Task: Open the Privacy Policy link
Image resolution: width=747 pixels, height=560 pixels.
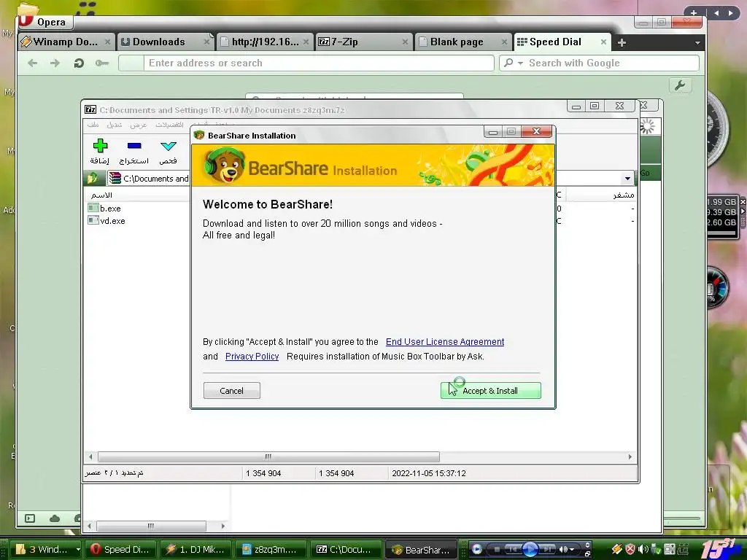Action: (x=252, y=356)
